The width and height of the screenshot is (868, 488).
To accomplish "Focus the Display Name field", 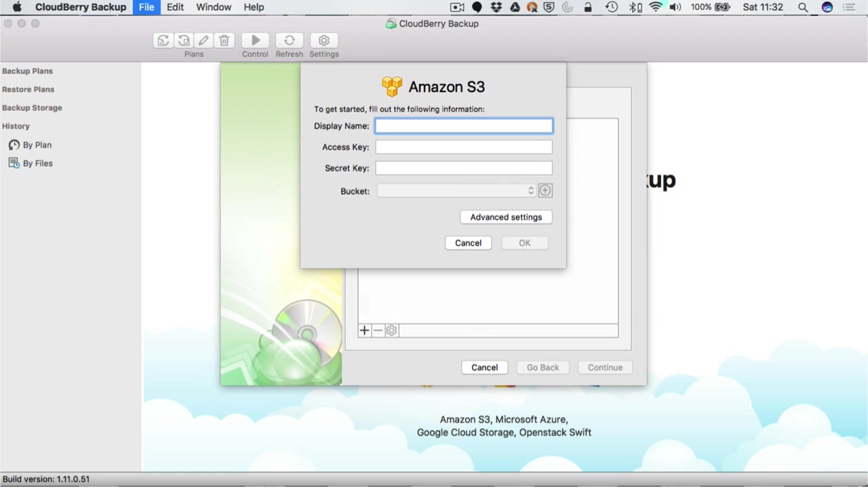I will pyautogui.click(x=464, y=126).
